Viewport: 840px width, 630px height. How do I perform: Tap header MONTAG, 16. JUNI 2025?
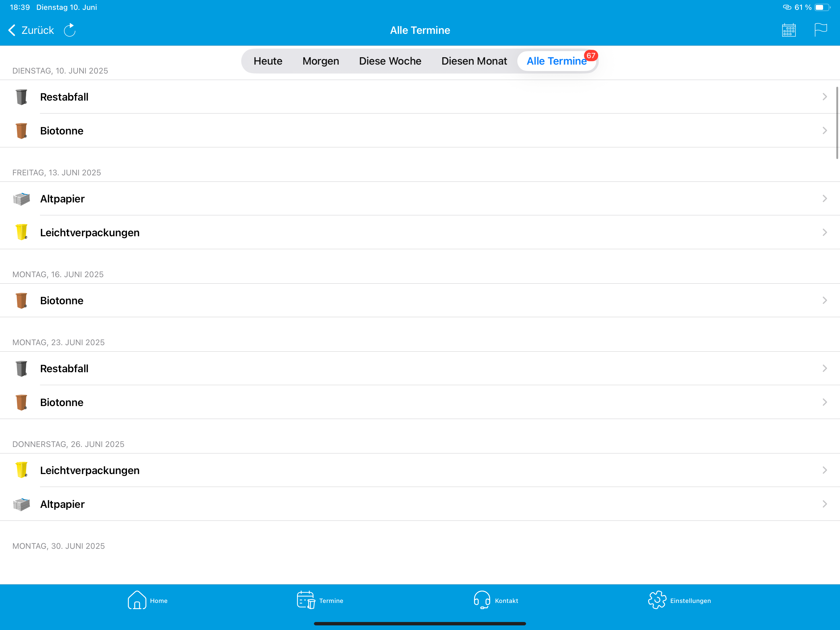click(x=58, y=274)
